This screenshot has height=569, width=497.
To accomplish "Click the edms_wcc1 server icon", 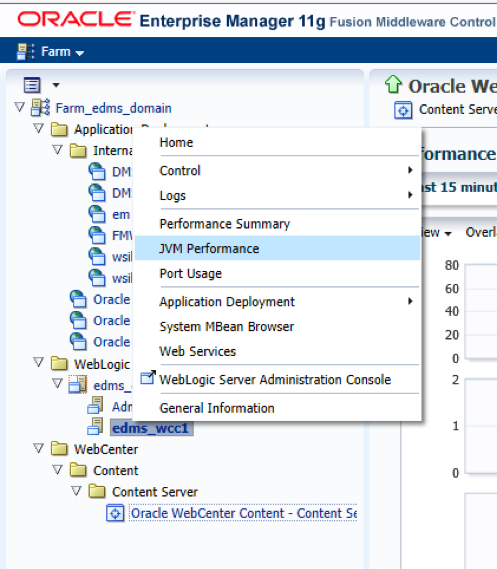I will pyautogui.click(x=96, y=427).
